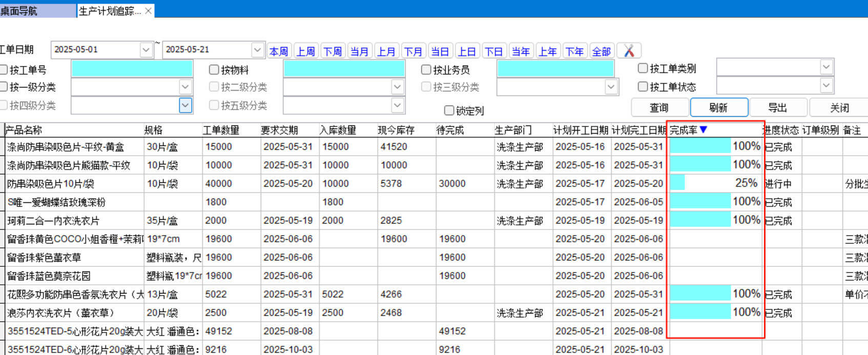The width and height of the screenshot is (868, 355).
Task: Select the 本周 date shortcut
Action: (279, 51)
